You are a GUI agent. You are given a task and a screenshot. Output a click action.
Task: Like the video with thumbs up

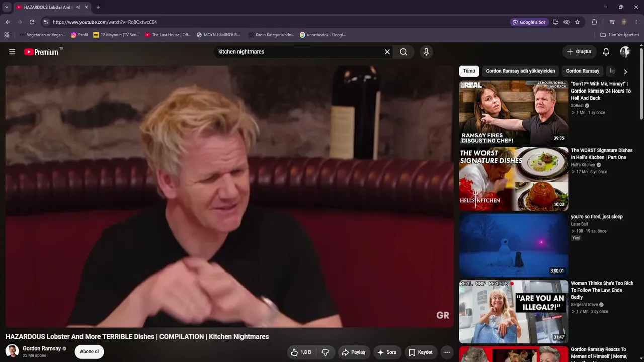click(x=301, y=352)
